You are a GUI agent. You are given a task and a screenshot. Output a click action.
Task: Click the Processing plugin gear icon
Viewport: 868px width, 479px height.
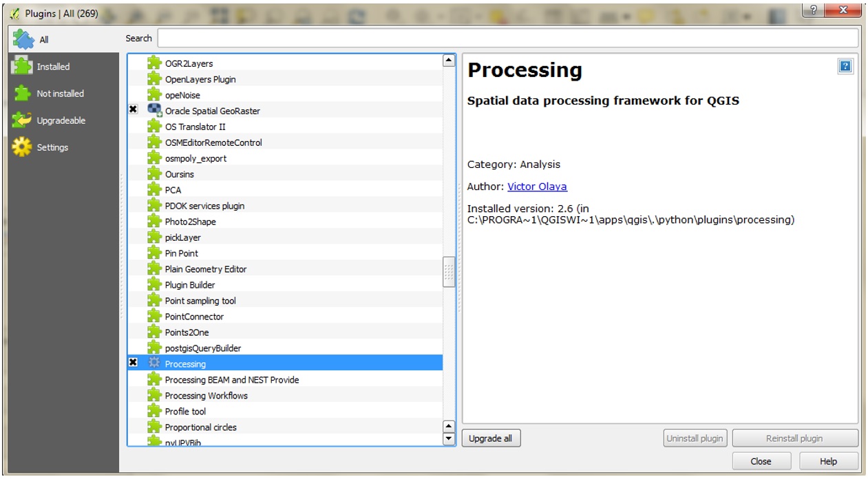[154, 363]
